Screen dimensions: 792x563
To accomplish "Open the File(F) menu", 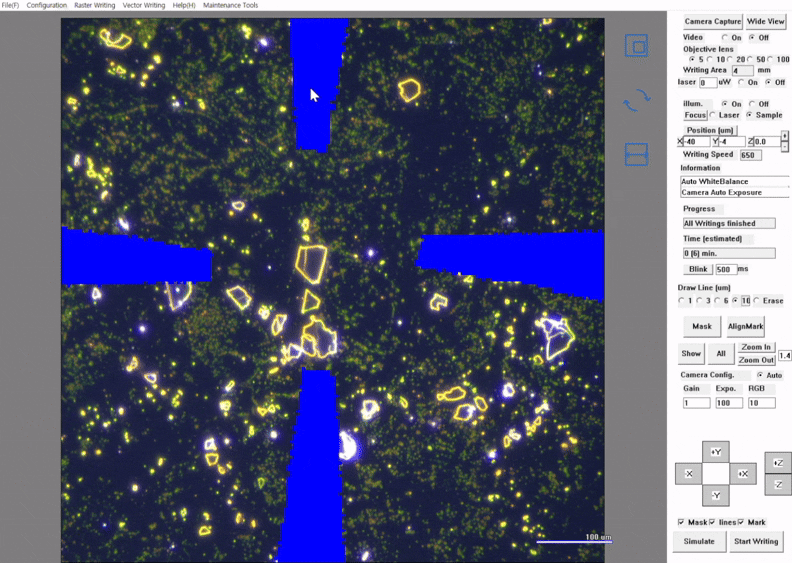I will point(10,5).
